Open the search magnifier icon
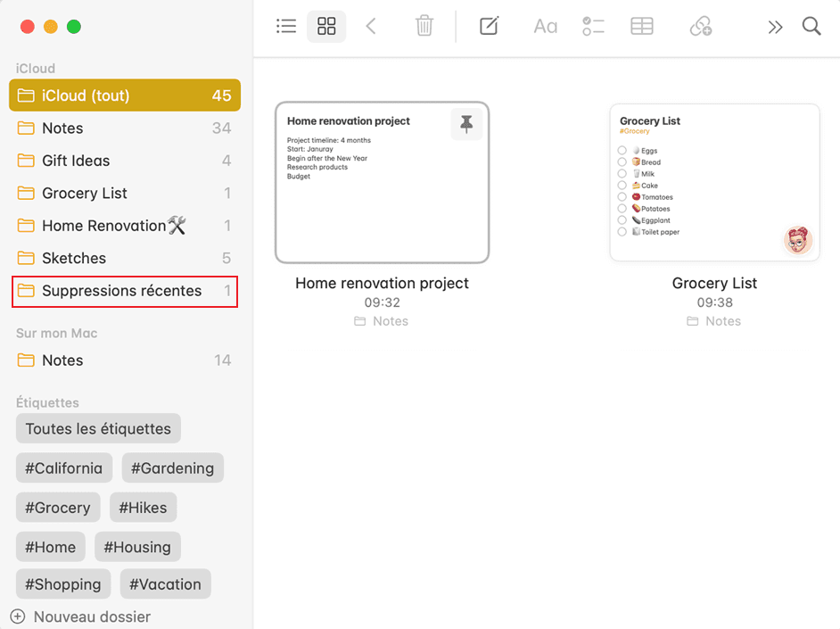The height and width of the screenshot is (629, 840). [x=811, y=27]
